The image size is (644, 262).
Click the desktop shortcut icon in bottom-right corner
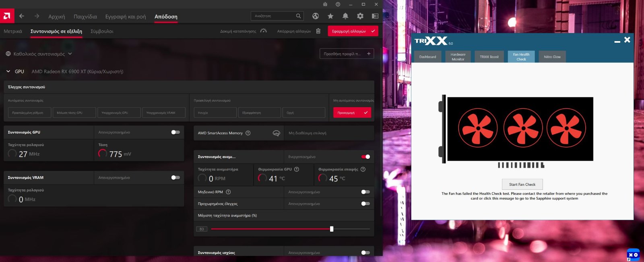(x=633, y=255)
